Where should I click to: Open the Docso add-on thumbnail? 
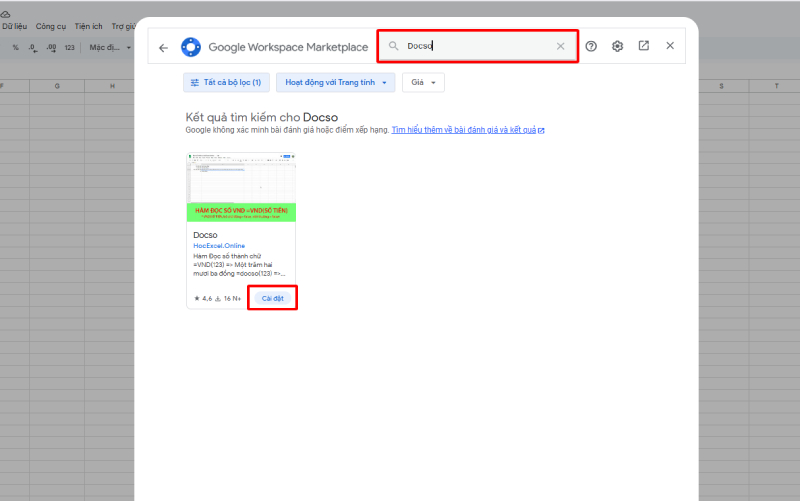click(241, 187)
